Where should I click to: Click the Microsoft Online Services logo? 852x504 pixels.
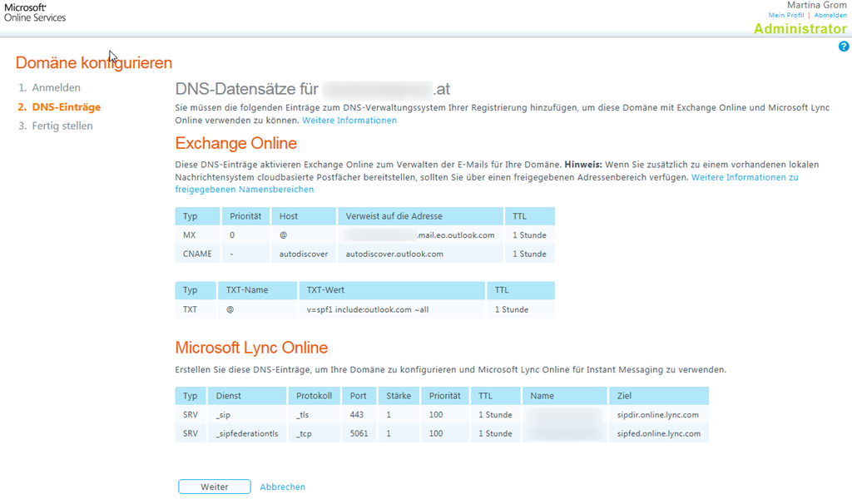[x=35, y=12]
